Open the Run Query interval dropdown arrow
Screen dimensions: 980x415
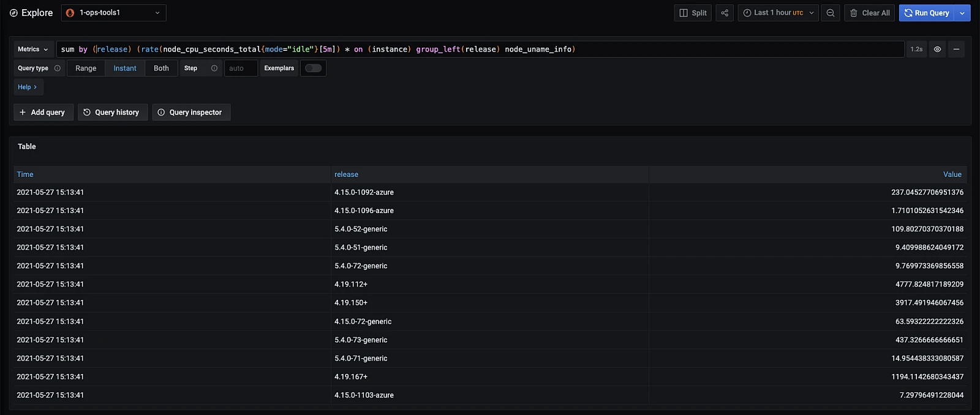(962, 13)
